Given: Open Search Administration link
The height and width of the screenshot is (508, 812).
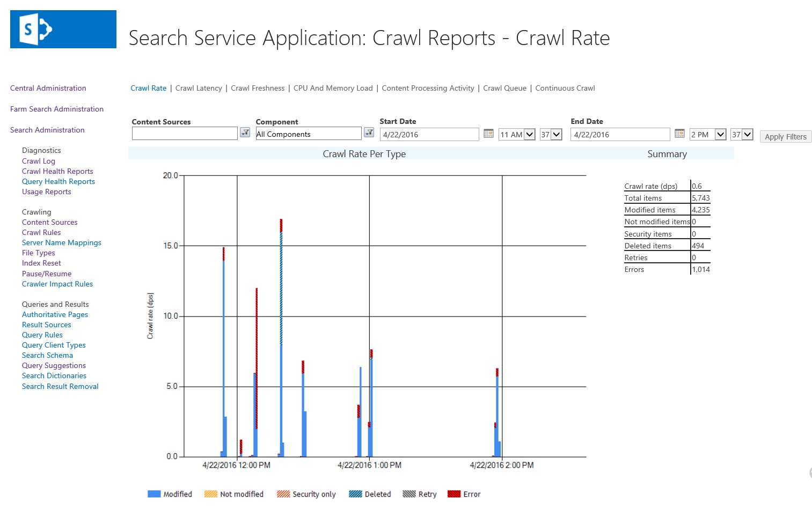Looking at the screenshot, I should click(x=47, y=130).
